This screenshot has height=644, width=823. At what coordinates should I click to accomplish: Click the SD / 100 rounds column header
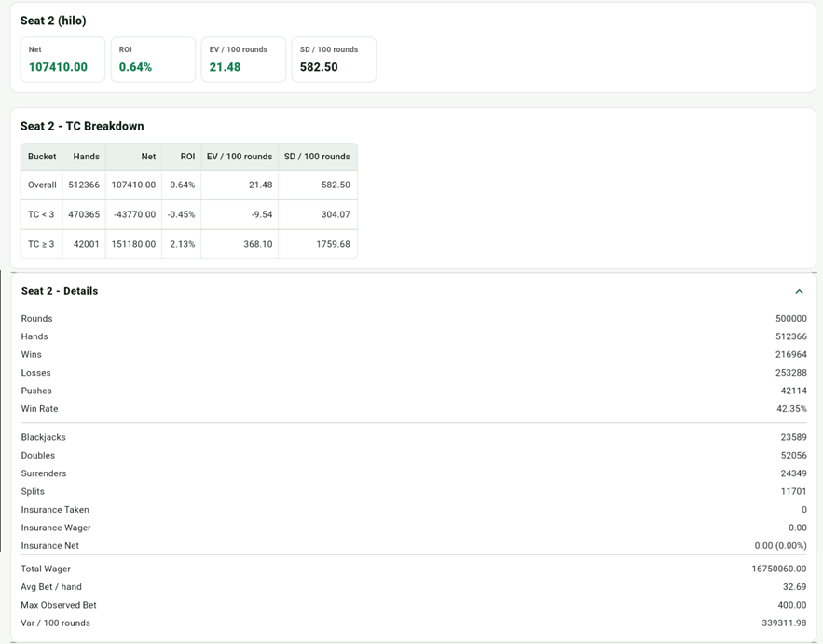318,157
